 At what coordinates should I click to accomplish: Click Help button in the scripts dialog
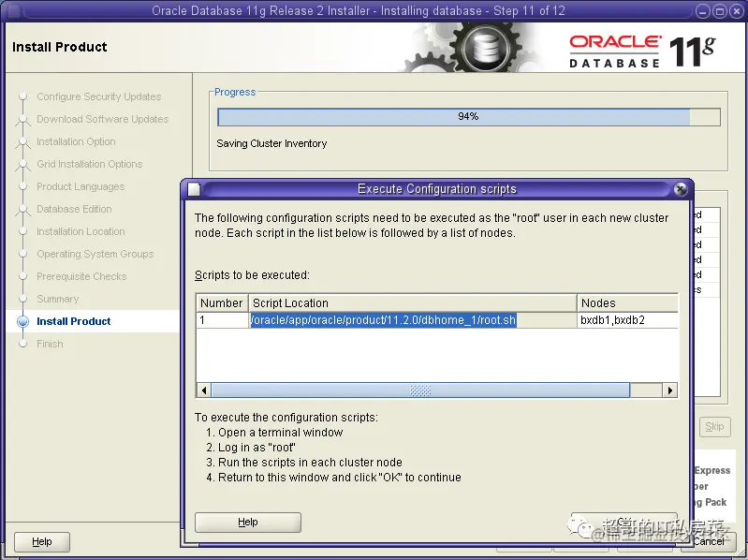point(248,522)
